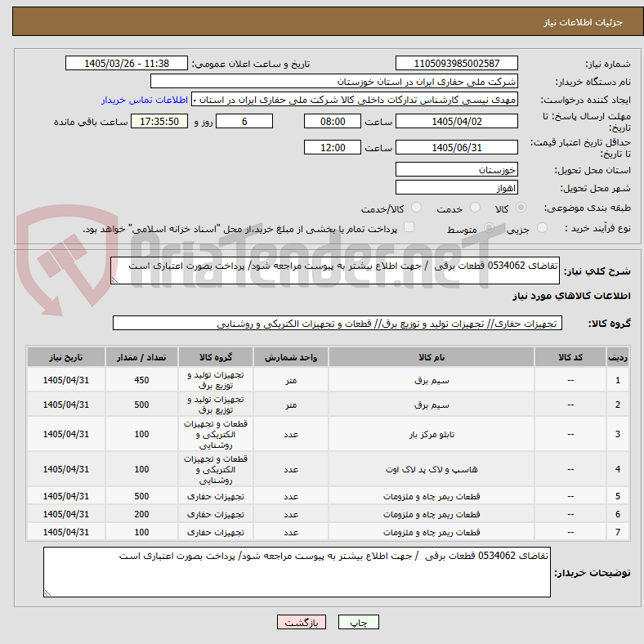Click the quantity 200 in row 6
The width and height of the screenshot is (644, 644).
point(141,514)
